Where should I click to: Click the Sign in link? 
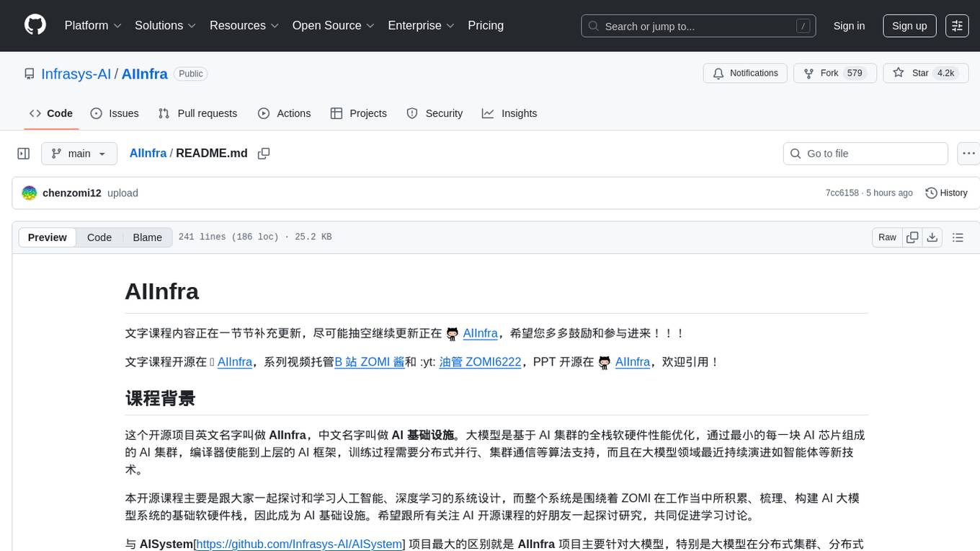pos(849,26)
